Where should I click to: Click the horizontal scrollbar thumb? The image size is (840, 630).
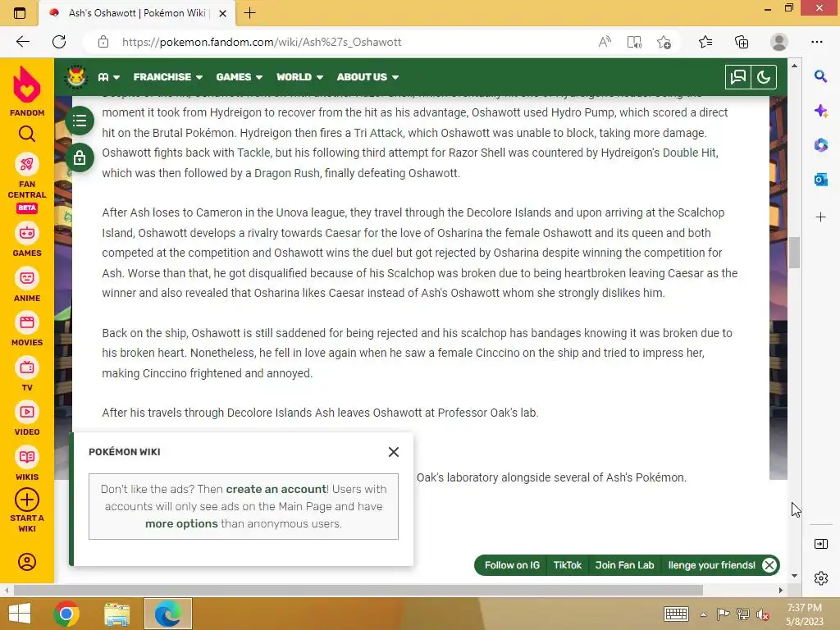point(358,590)
